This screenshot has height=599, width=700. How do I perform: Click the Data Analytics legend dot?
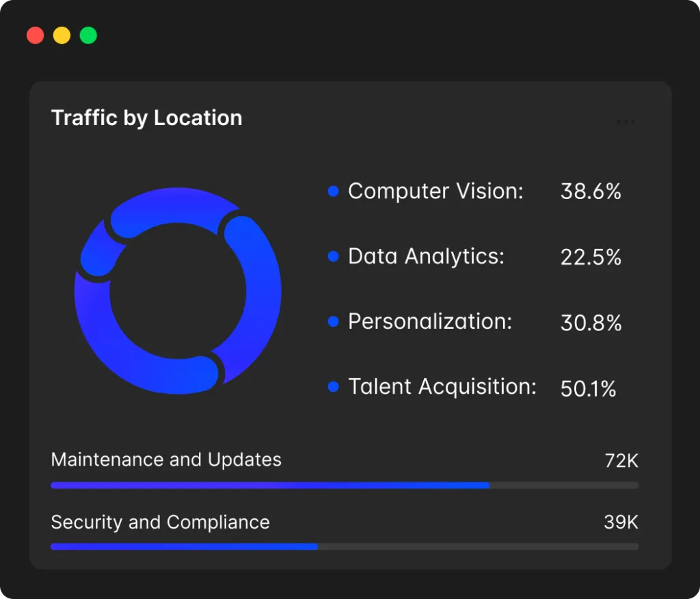(334, 256)
